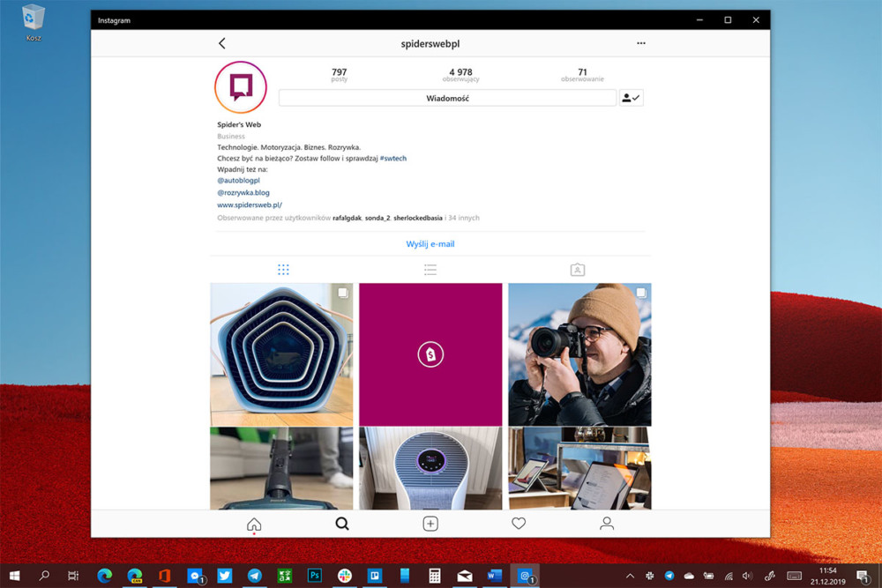The height and width of the screenshot is (588, 882).
Task: View the 797 posty count
Action: tap(340, 75)
